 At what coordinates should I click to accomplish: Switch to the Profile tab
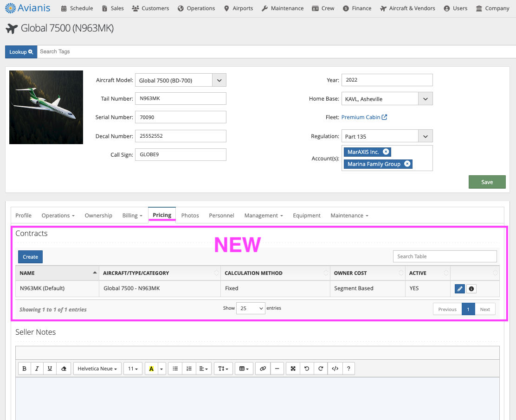(23, 216)
